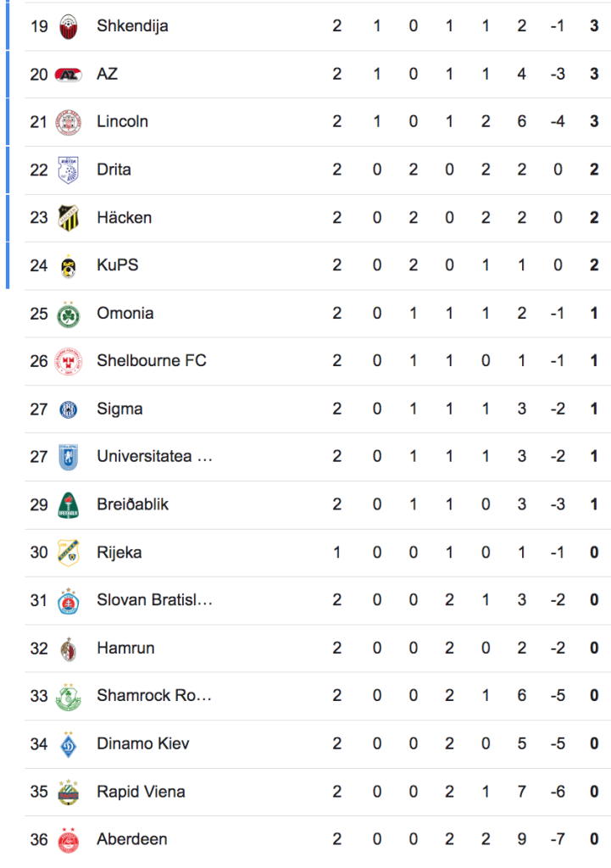Viewport: 611px width, 868px height.
Task: Click the Shamrock Rovers crest icon
Action: pyautogui.click(x=68, y=697)
